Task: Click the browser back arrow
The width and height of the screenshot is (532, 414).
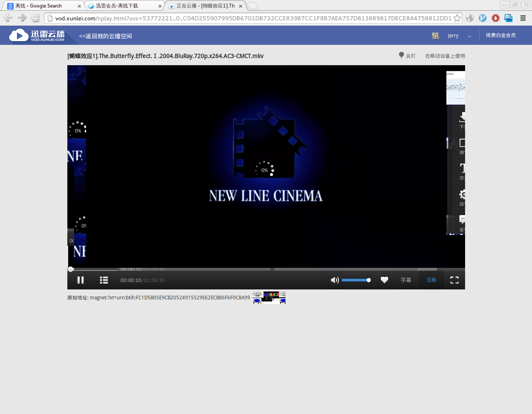Action: pyautogui.click(x=8, y=18)
